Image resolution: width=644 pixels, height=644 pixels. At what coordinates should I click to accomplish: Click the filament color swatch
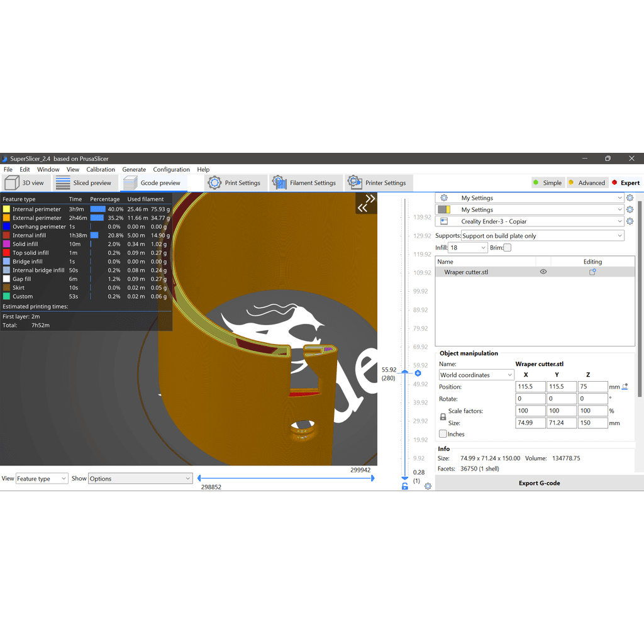[x=444, y=209]
